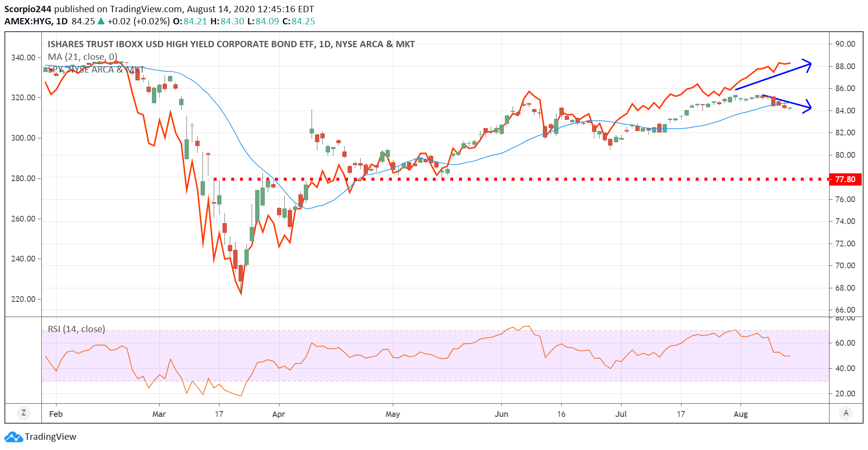The image size is (868, 450).
Task: Click the iShares HYG chart title
Action: (231, 44)
